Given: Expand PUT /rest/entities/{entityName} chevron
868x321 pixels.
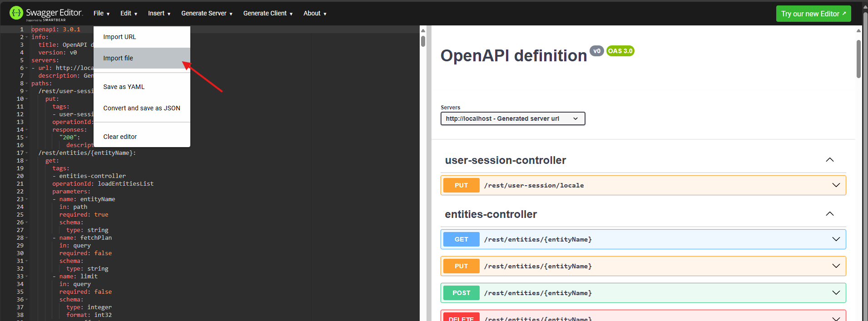Looking at the screenshot, I should 836,266.
